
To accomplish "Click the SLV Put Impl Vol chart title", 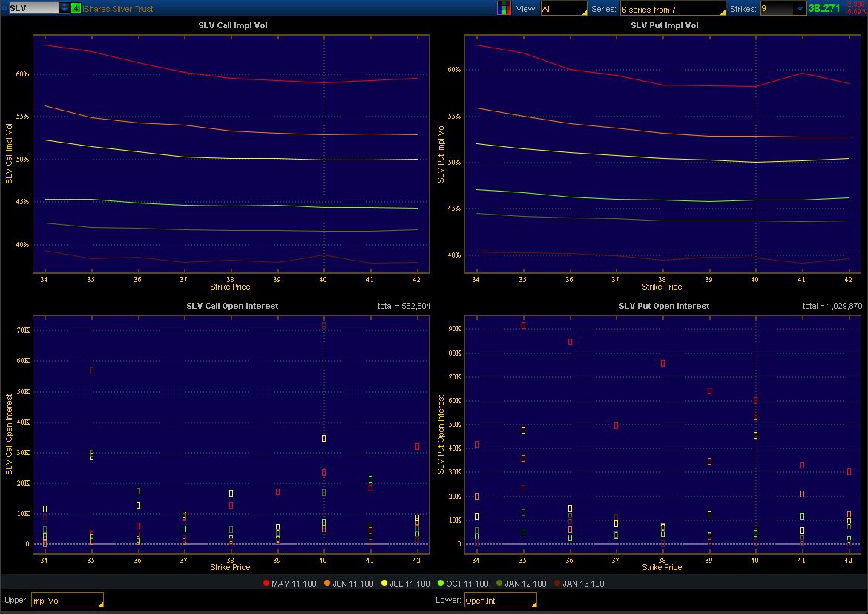I will click(x=664, y=25).
